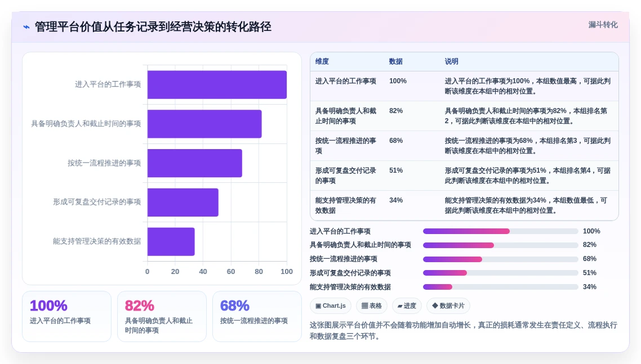Click the summary paragraph starting 这张图展示
Image resolution: width=641 pixels, height=364 pixels.
[x=463, y=330]
